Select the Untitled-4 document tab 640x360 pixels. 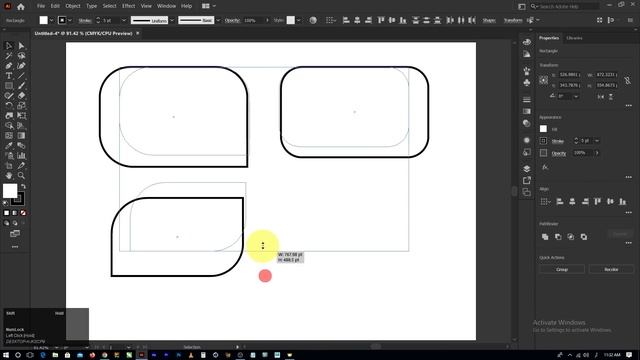click(83, 33)
